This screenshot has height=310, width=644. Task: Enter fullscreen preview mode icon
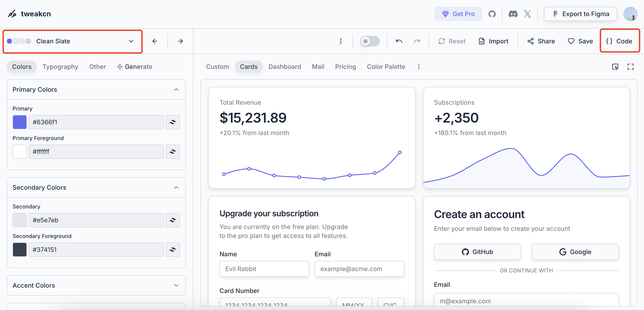(x=630, y=67)
